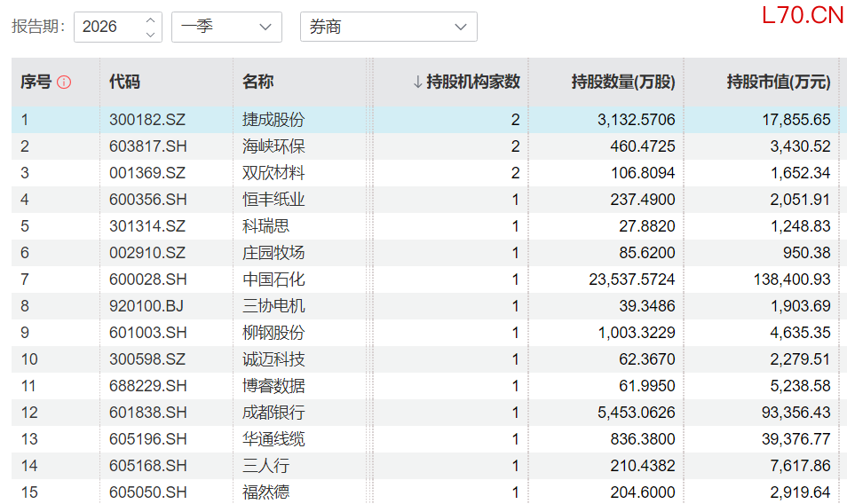Click the stock name 双欣材料

pos(273,173)
